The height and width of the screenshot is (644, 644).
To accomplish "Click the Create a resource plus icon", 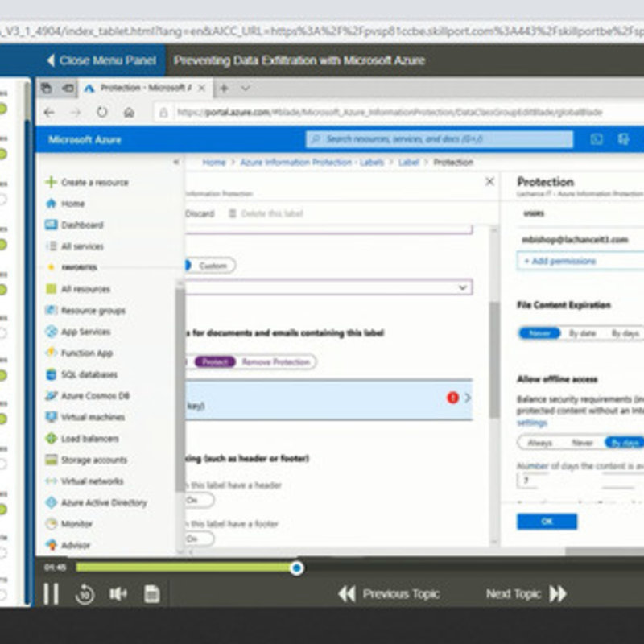I will 51,182.
